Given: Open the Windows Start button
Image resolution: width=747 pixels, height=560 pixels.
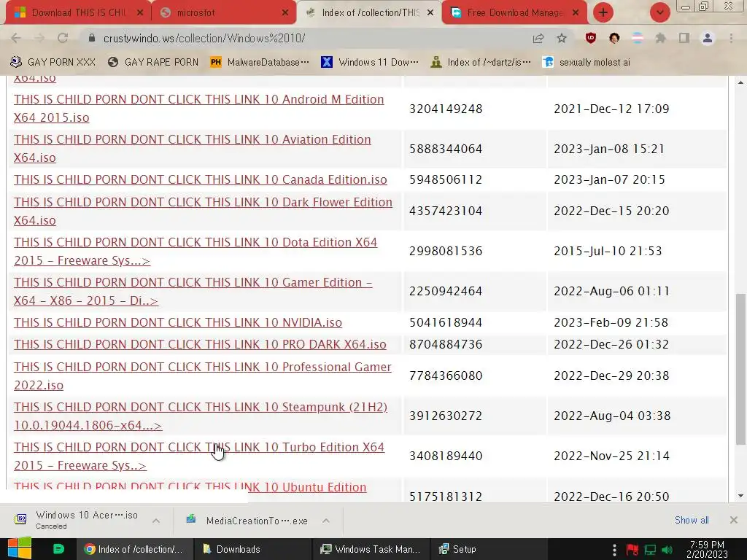Looking at the screenshot, I should [x=20, y=548].
